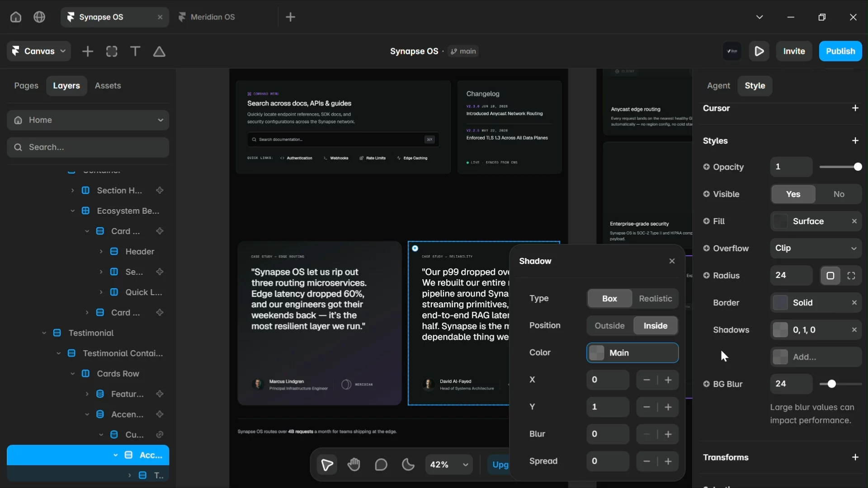The width and height of the screenshot is (868, 488).
Task: Increase the shadow Y value
Action: 668,407
